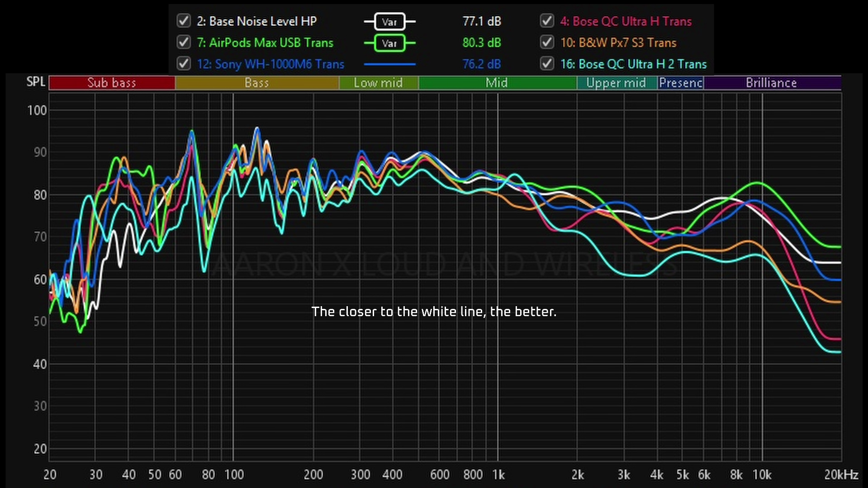The height and width of the screenshot is (488, 868).
Task: Click the 60 value on the SPL axis
Action: 40,280
